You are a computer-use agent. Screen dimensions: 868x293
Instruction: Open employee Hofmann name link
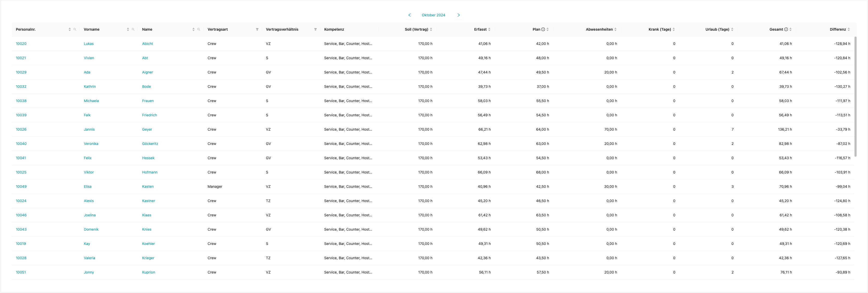click(150, 172)
